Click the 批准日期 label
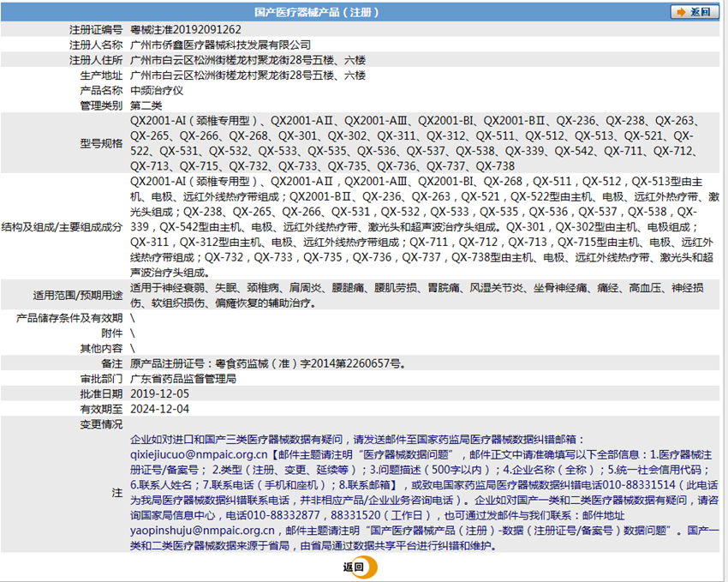Image resolution: width=728 pixels, height=582 pixels. pos(101,394)
